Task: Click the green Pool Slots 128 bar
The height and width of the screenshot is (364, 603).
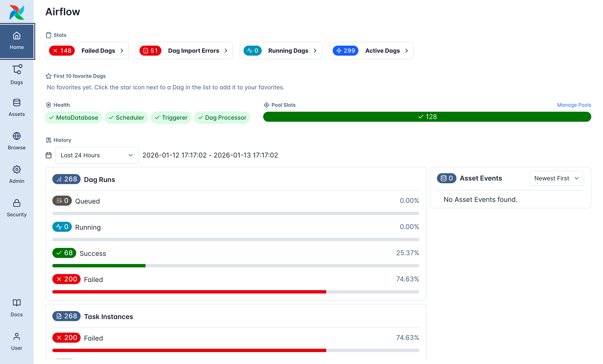Action: click(x=427, y=117)
